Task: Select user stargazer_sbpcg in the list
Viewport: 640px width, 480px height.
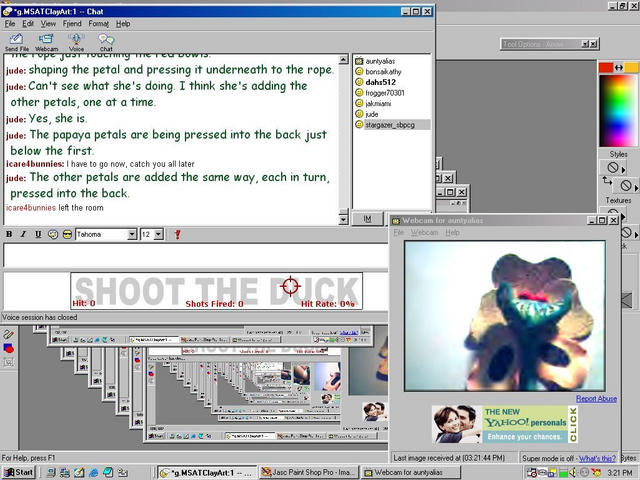Action: click(x=390, y=125)
